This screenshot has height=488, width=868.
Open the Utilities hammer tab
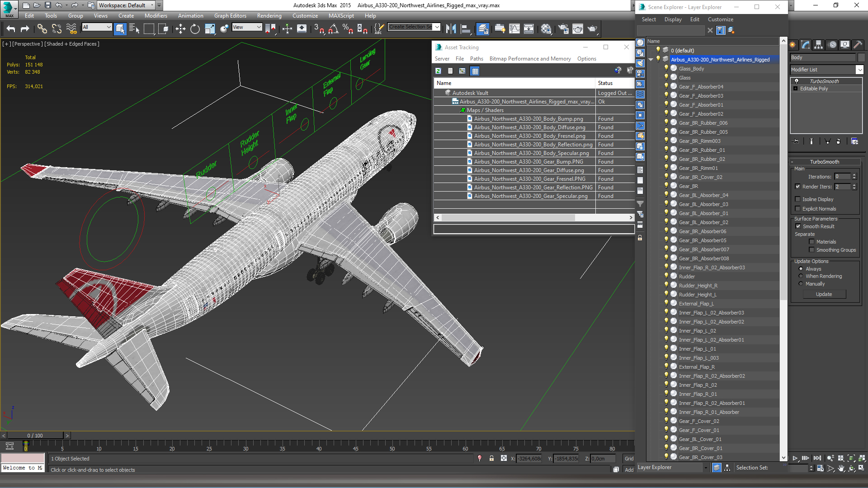pos(858,45)
